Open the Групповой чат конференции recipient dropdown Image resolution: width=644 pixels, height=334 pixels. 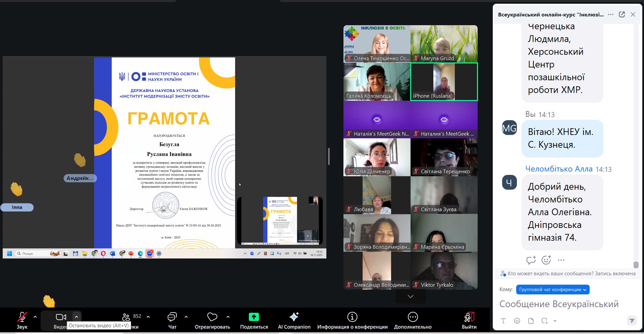click(x=552, y=290)
